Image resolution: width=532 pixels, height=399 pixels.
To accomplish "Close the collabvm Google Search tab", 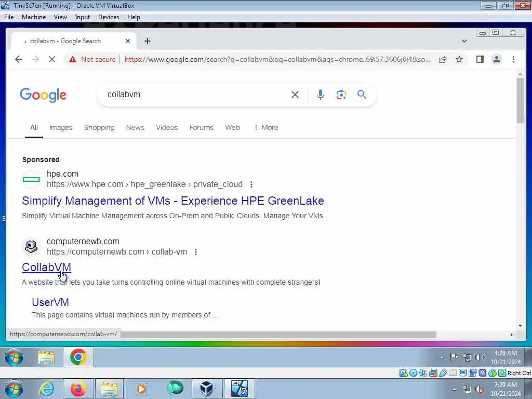I will (128, 41).
